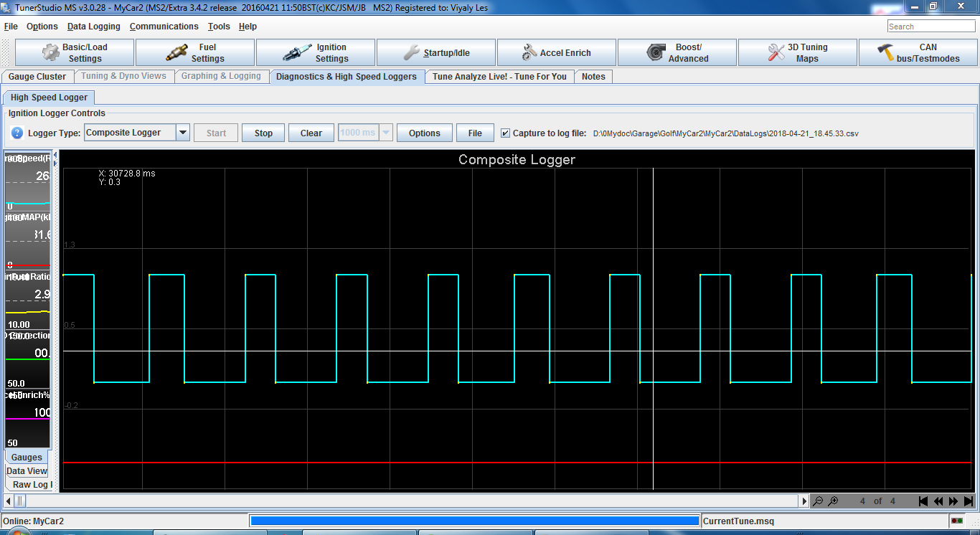Switch to the Tune Analyze Live tab
Viewport: 980px width, 535px height.
coord(499,77)
